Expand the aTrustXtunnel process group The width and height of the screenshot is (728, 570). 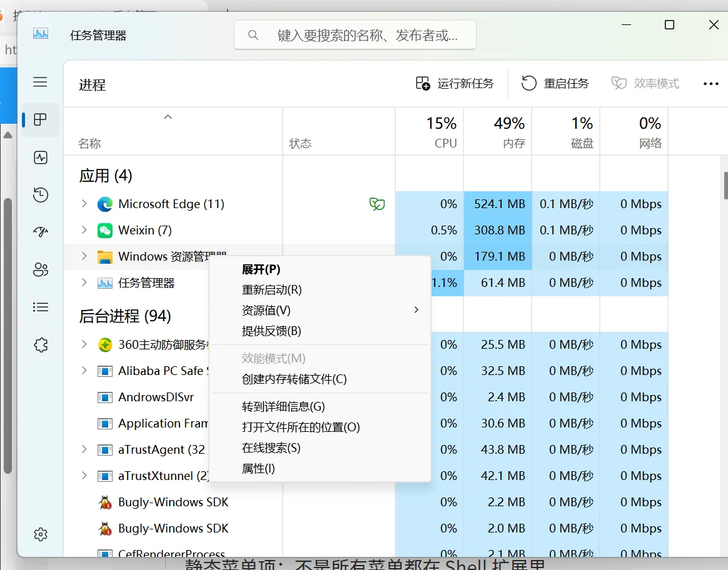coord(84,476)
